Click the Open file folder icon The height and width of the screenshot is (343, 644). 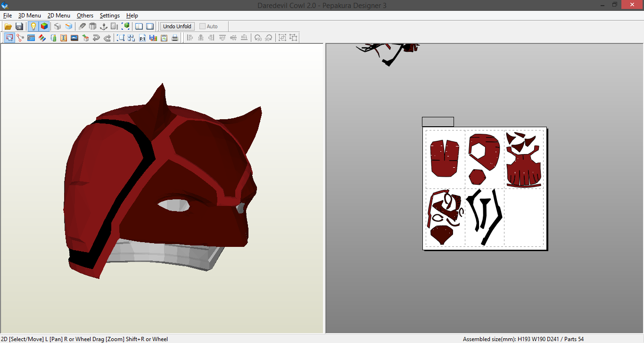8,26
